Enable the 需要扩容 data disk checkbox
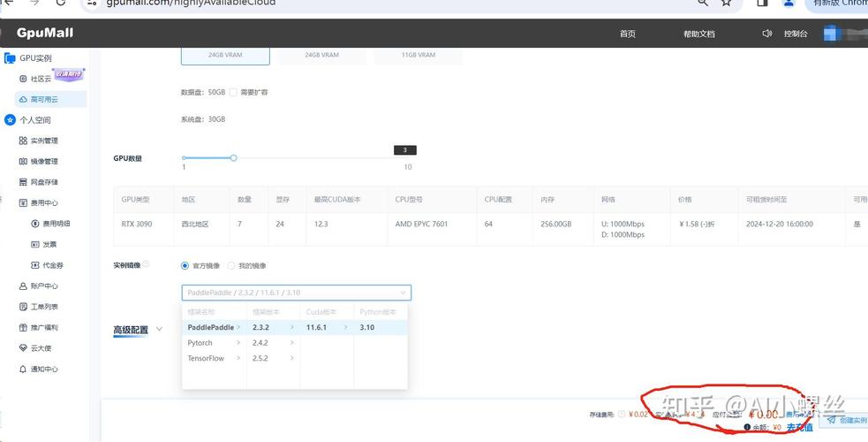The width and height of the screenshot is (868, 442). [233, 92]
